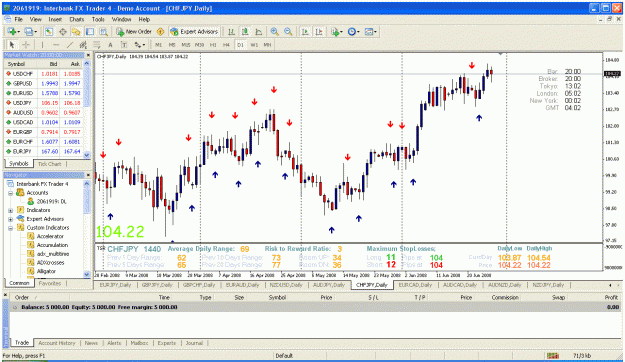This screenshot has width=625, height=362.
Task: Collapse the Custom Indicators tree node
Action: click(11, 228)
